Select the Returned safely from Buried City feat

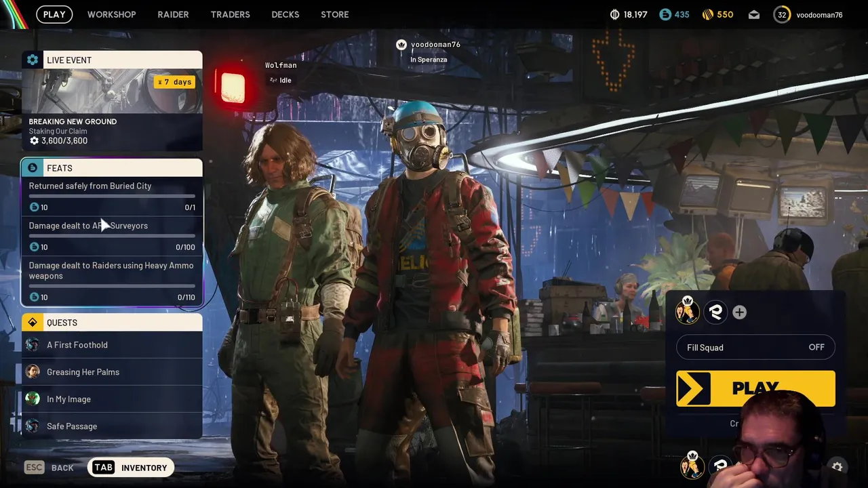click(112, 197)
